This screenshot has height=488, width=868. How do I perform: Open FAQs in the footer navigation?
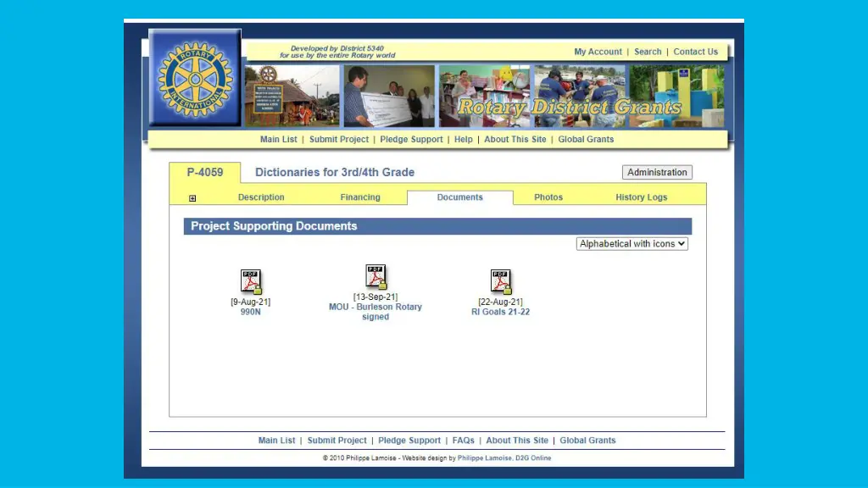[x=464, y=441]
